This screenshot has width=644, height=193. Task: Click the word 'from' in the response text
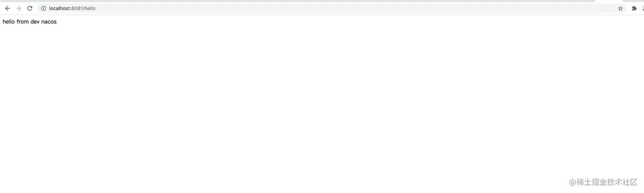click(x=23, y=22)
